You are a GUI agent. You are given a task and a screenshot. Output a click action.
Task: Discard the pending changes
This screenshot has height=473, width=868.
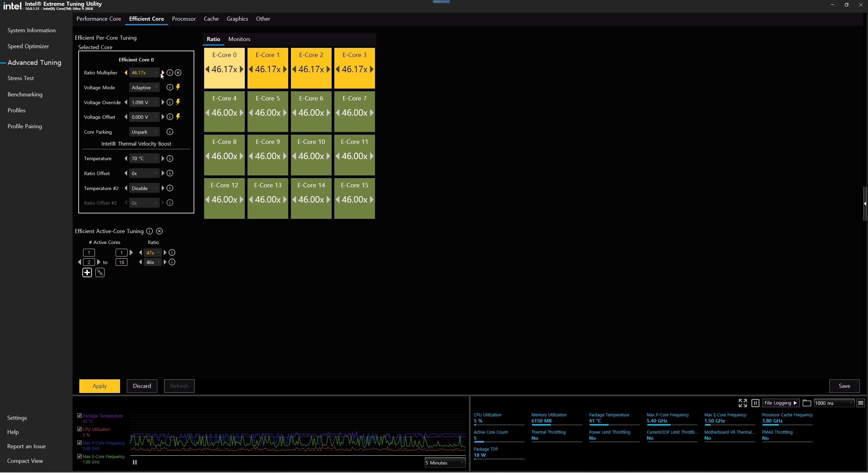(142, 386)
